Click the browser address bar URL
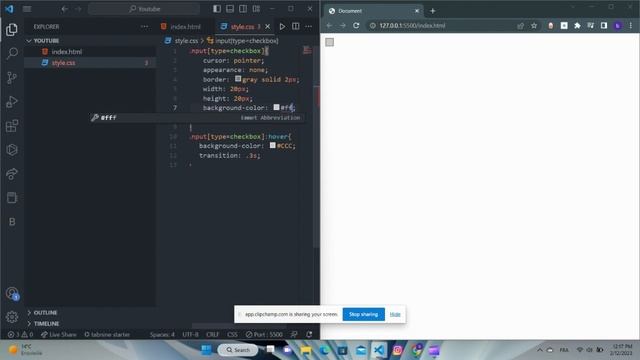 tap(412, 26)
